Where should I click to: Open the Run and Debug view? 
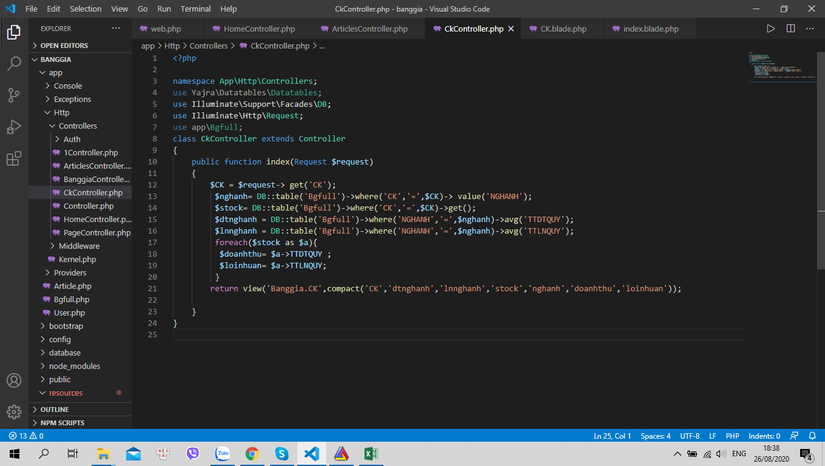tap(14, 127)
